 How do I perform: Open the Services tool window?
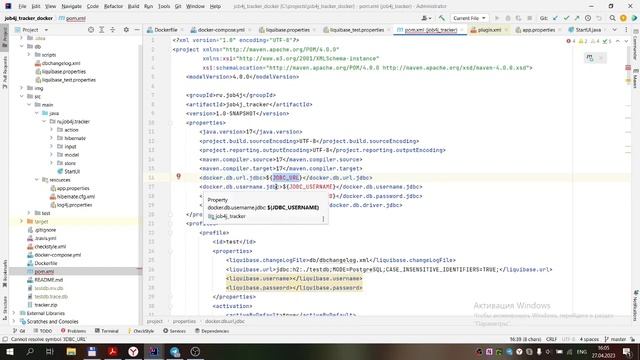[175, 331]
